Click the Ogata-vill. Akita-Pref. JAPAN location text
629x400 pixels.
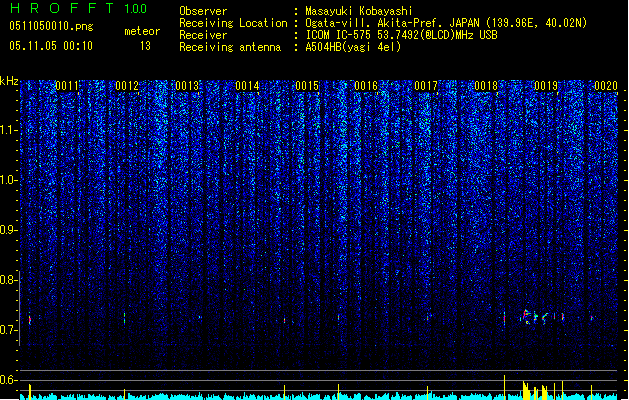pos(446,23)
